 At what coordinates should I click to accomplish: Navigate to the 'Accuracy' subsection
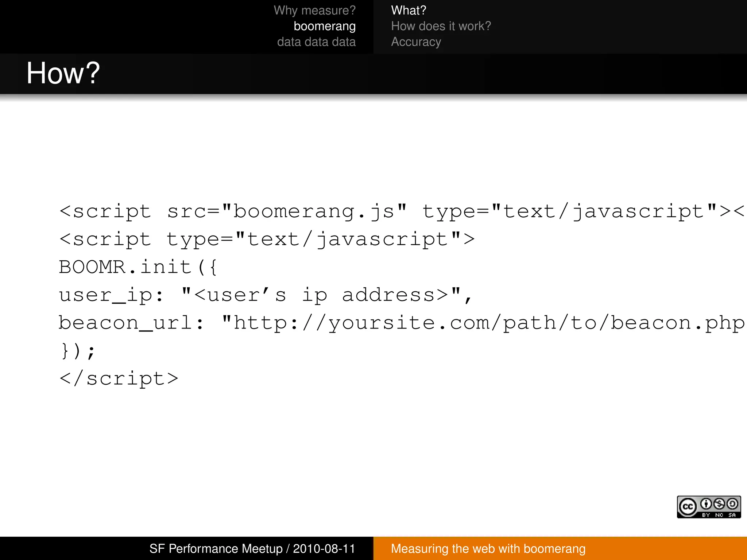(416, 42)
